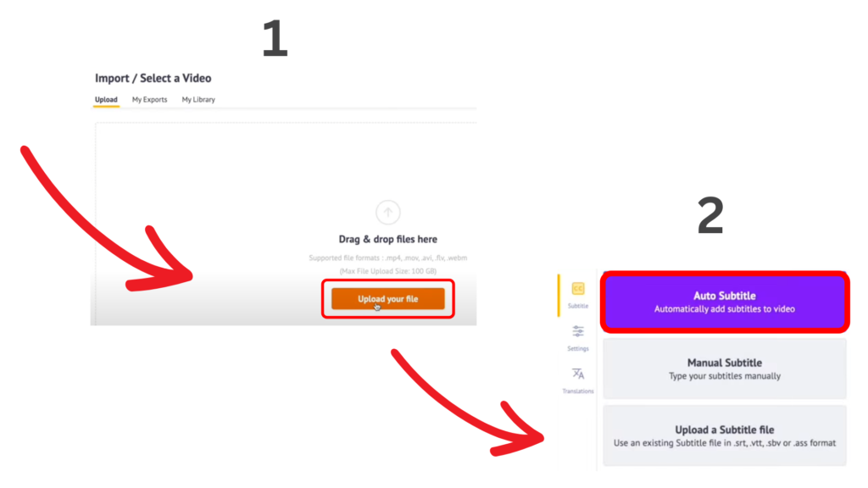Switch to the My Library tab
868x488 pixels.
coord(198,99)
